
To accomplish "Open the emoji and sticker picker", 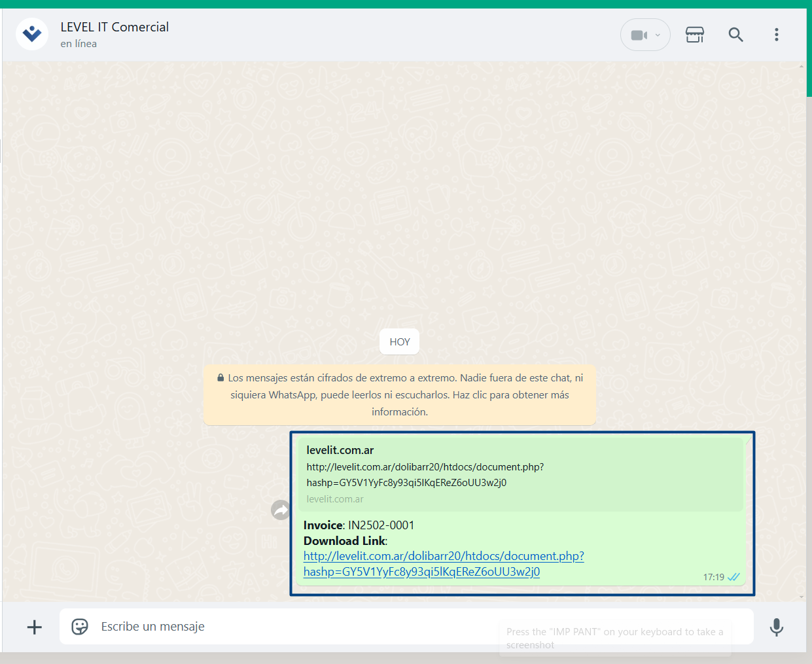I will point(80,627).
